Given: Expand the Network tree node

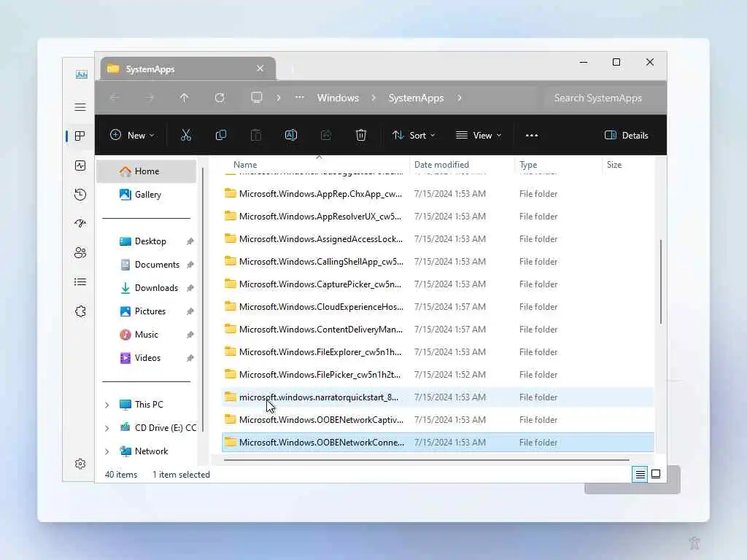Looking at the screenshot, I should tap(107, 451).
